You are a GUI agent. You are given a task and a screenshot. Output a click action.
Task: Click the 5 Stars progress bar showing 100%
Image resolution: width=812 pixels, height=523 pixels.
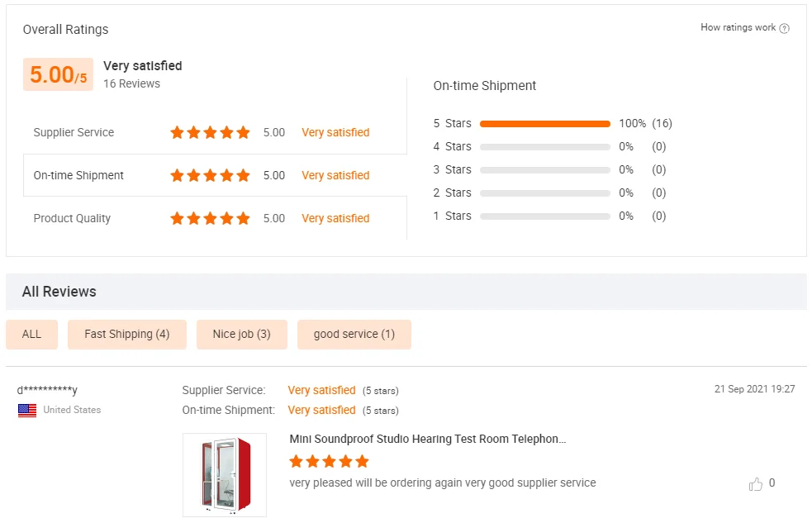pyautogui.click(x=544, y=123)
